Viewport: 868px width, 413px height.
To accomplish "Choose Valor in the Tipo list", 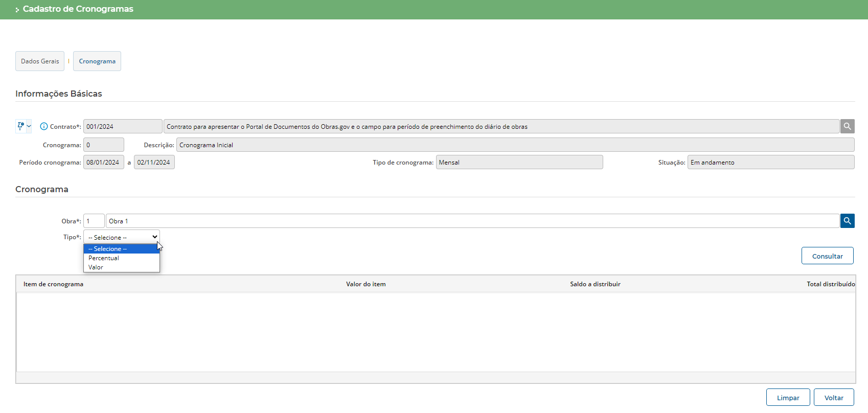I will pos(96,267).
